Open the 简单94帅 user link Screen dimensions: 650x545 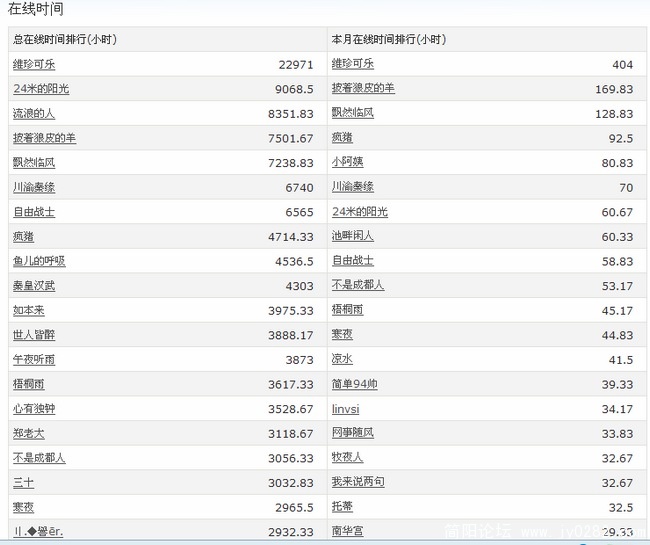click(354, 384)
